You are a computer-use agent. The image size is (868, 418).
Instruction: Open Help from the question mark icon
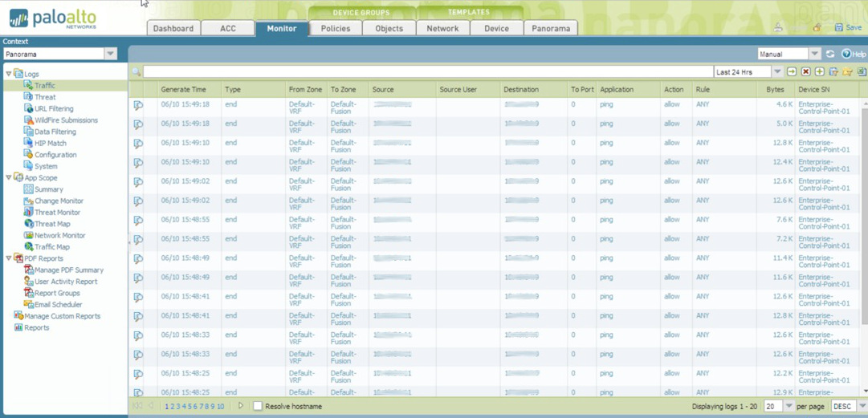(x=853, y=54)
